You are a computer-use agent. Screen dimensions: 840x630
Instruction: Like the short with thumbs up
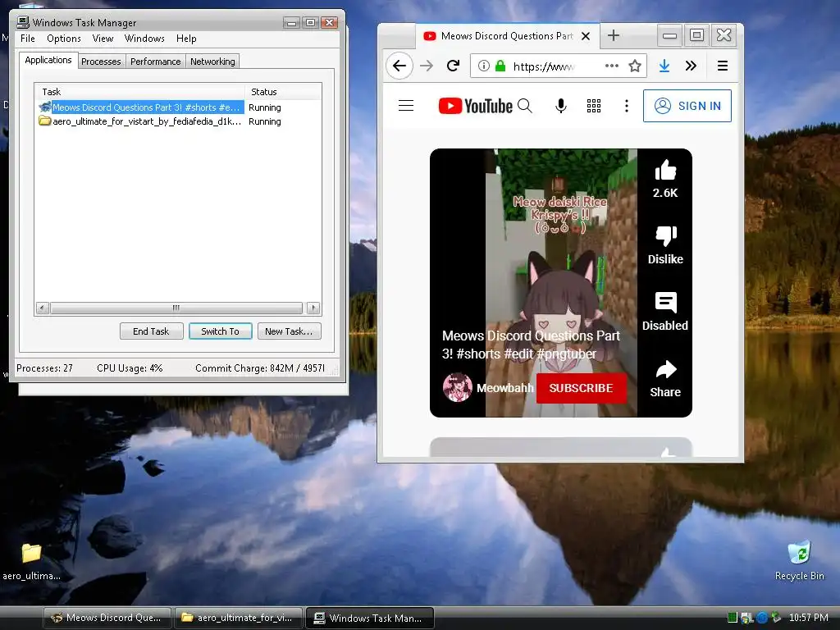(665, 171)
